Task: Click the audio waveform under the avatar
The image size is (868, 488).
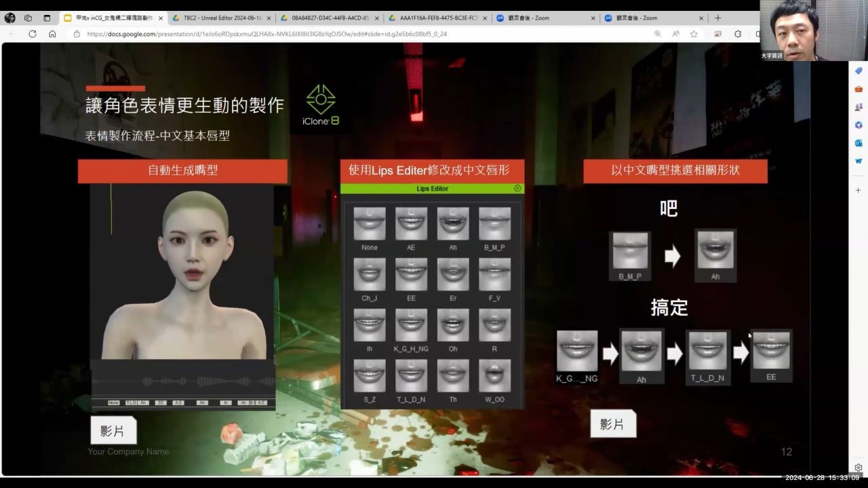Action: (x=183, y=381)
